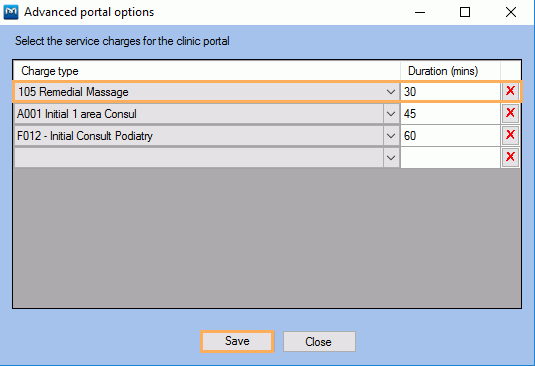The width and height of the screenshot is (535, 366).
Task: Select the 45 minute duration field
Action: pyautogui.click(x=450, y=114)
